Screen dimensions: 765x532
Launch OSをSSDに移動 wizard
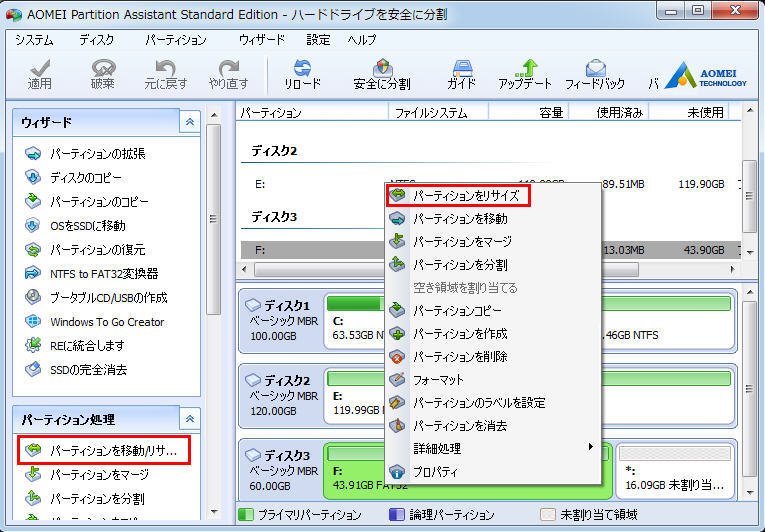(76, 225)
